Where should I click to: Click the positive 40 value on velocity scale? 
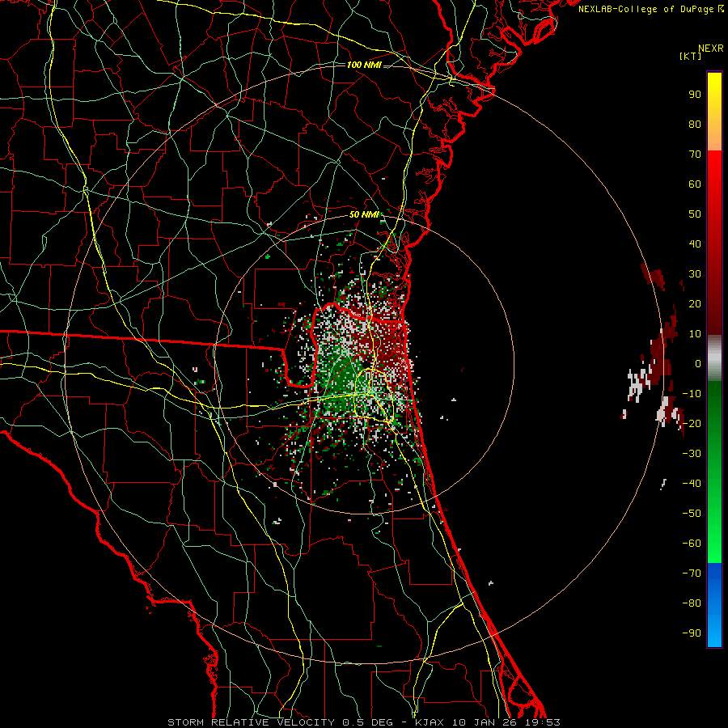pos(695,243)
